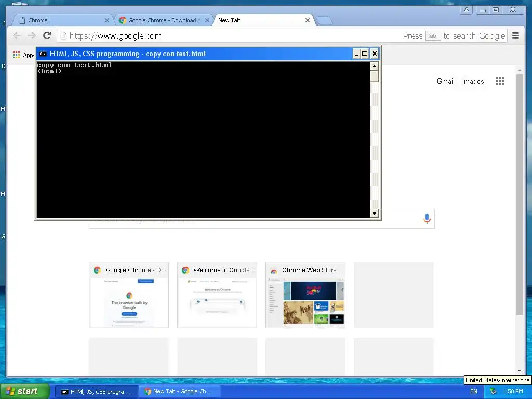This screenshot has width=532, height=399.
Task: Open the Windows start menu
Action: [x=24, y=392]
